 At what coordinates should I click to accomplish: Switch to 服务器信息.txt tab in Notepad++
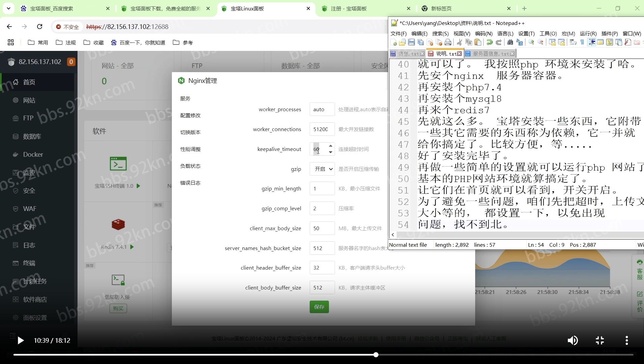coord(491,54)
